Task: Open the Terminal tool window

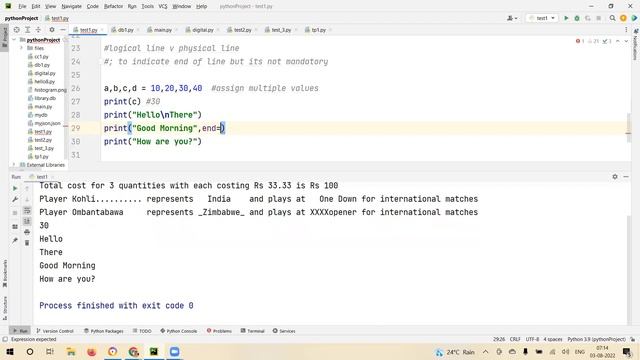Action: 253,331
